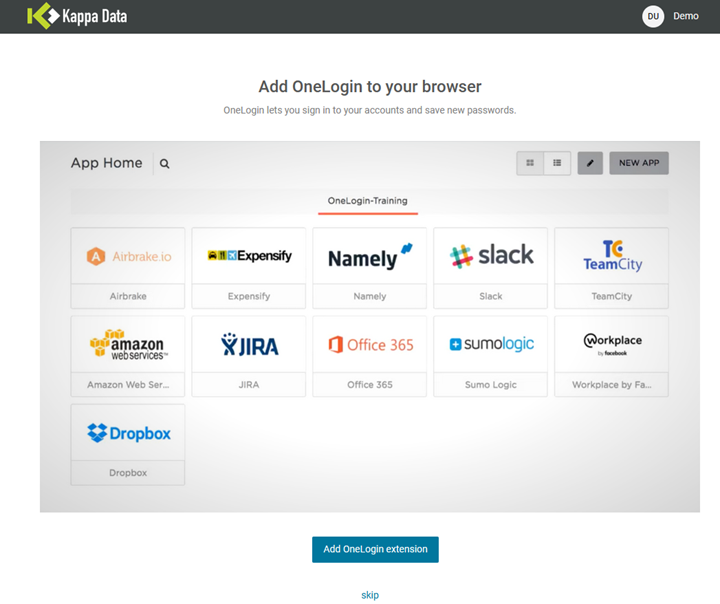720x604 pixels.
Task: Open the Amazon Web Services tile
Action: click(128, 355)
